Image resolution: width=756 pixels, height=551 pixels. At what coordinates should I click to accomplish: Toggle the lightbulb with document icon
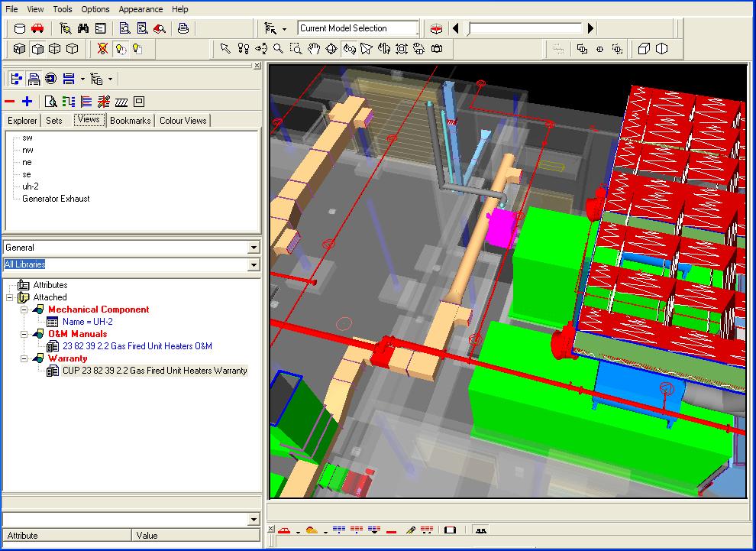(137, 49)
